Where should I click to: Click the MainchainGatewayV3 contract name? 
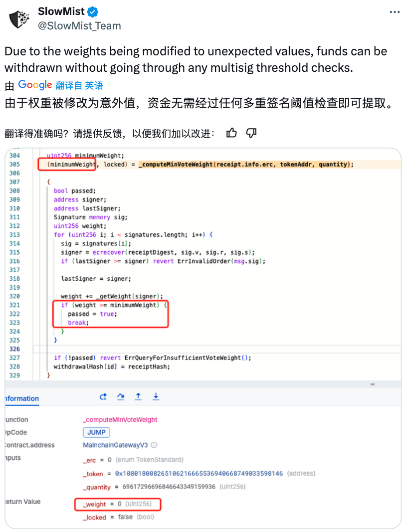[x=116, y=445]
